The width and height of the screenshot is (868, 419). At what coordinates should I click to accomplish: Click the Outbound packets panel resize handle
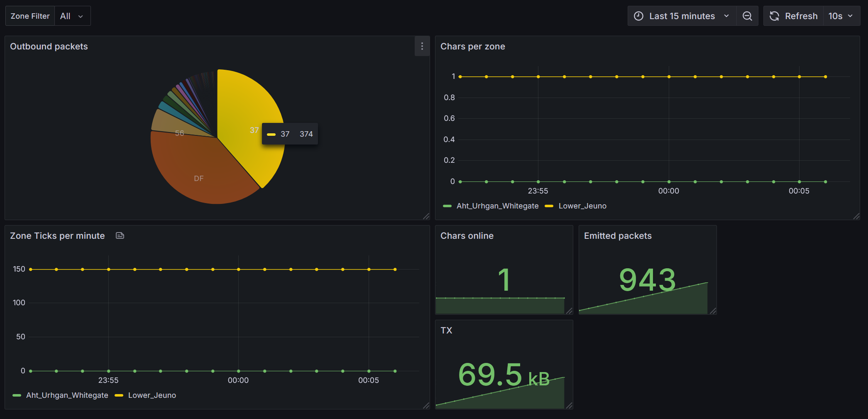[426, 216]
